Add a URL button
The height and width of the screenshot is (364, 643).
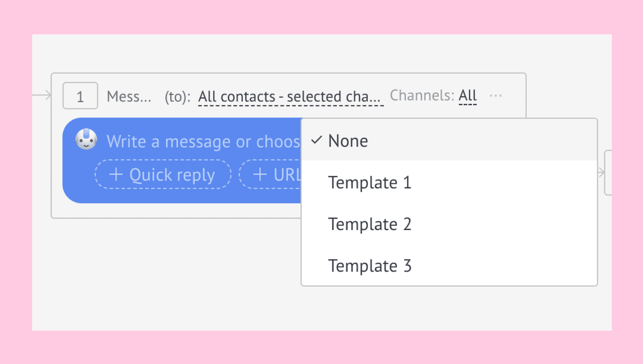(270, 174)
